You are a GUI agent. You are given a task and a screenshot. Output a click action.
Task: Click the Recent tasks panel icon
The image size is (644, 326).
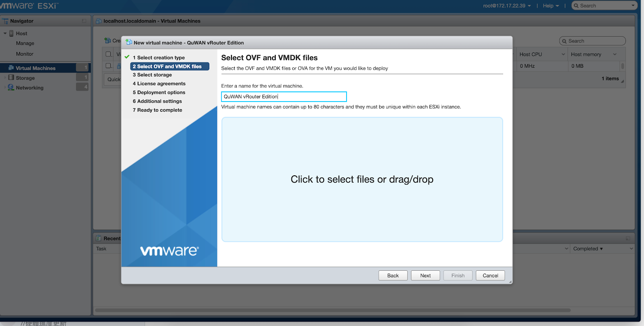point(99,238)
